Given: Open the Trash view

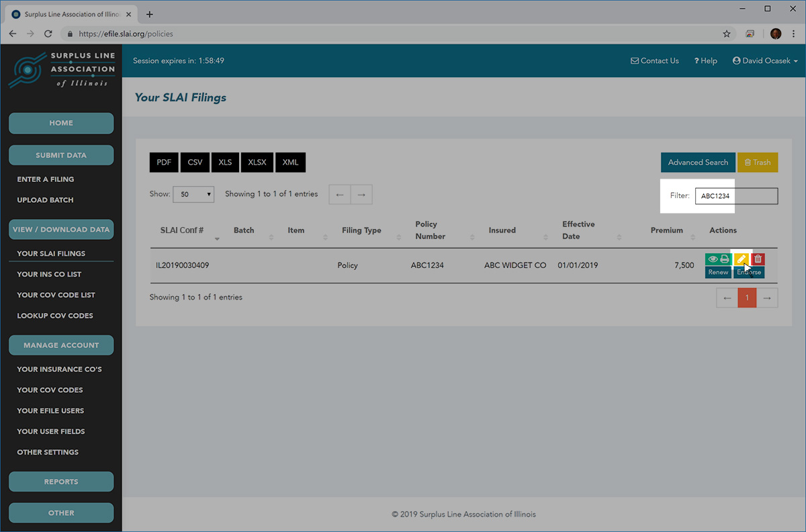Looking at the screenshot, I should tap(758, 162).
